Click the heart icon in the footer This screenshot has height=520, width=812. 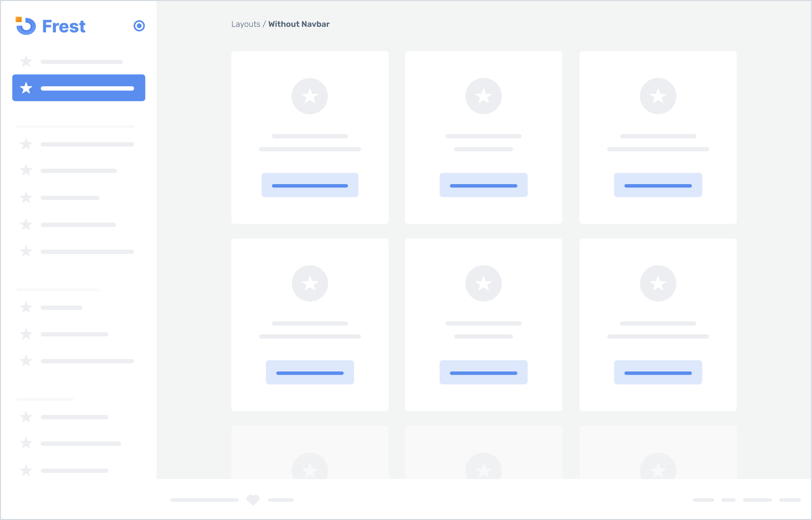253,500
